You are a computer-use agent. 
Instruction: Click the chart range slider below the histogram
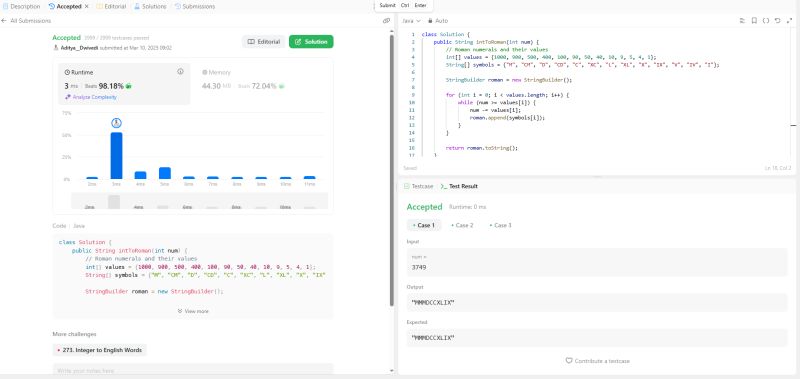[199, 201]
